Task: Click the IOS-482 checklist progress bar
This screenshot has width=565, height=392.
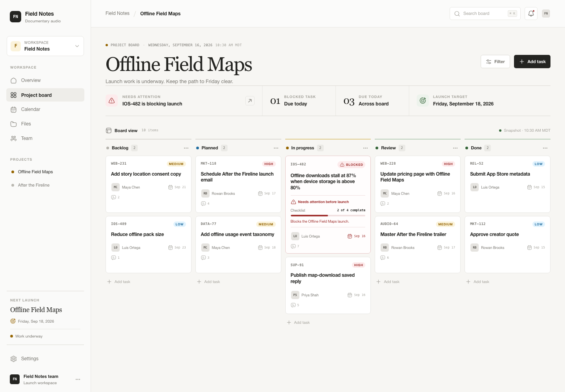Action: 328,216
